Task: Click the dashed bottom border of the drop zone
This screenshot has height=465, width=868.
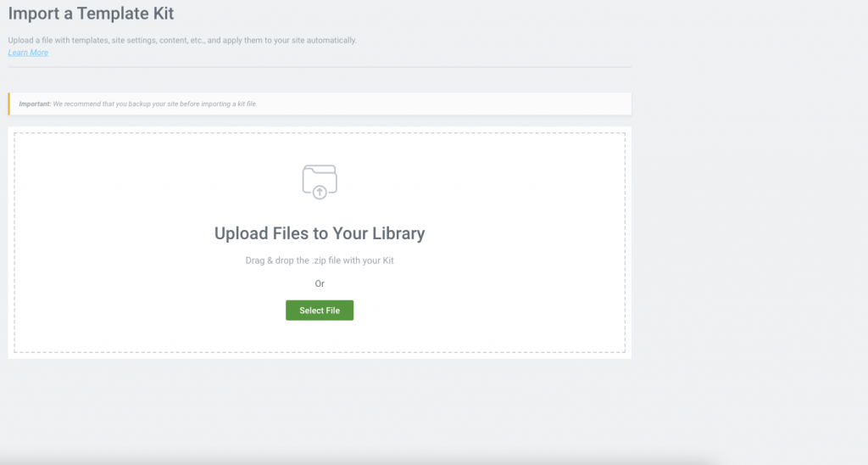Action: pyautogui.click(x=320, y=352)
